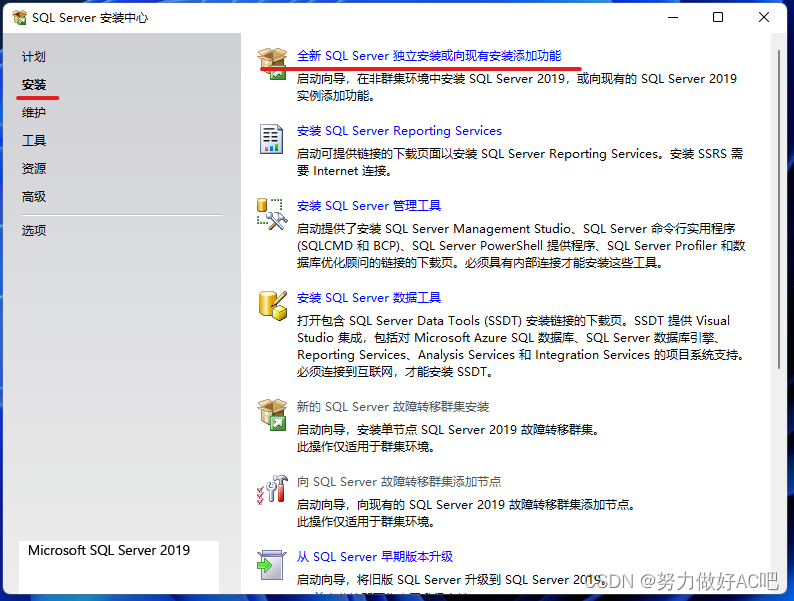Click the Microsoft SQL Server 2019 label
This screenshot has height=601, width=794.
pyautogui.click(x=109, y=550)
